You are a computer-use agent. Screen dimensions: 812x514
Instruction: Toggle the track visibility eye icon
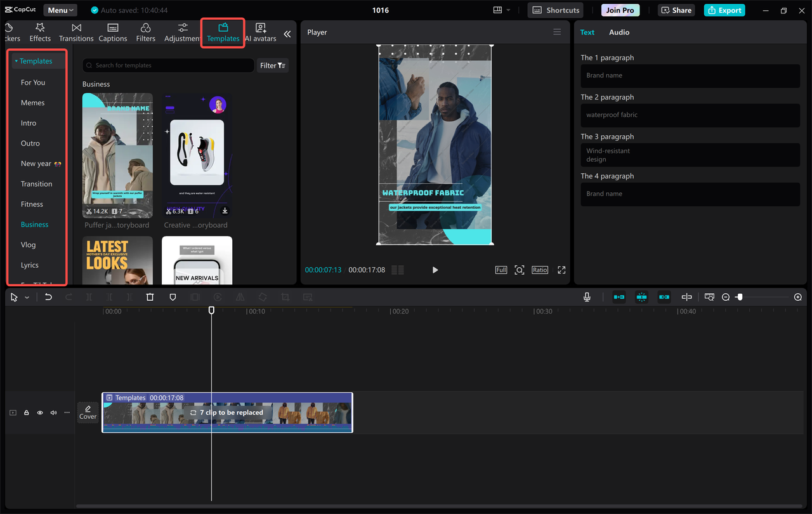(x=39, y=412)
